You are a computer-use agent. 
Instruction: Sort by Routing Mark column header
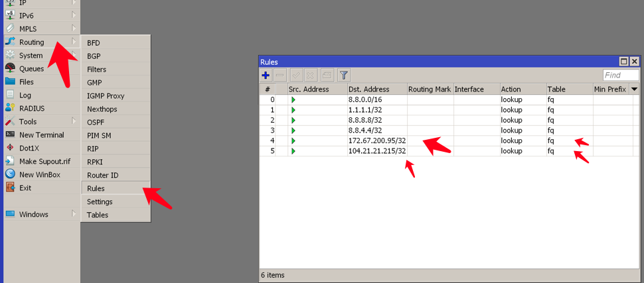430,89
